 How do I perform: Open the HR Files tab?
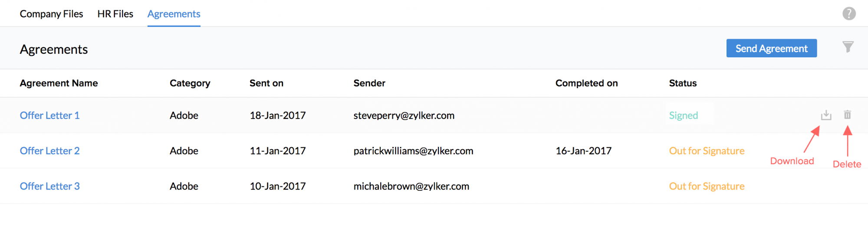(115, 14)
